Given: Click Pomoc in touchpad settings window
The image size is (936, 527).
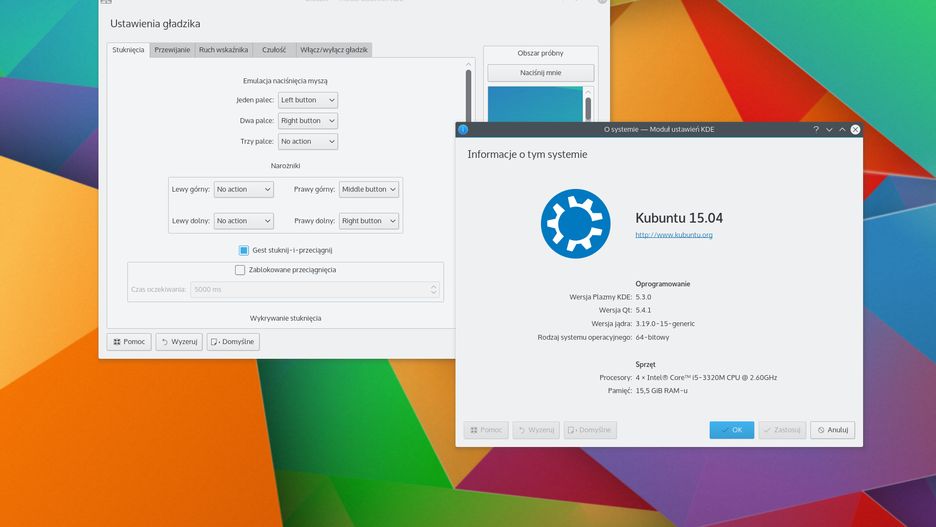Looking at the screenshot, I should (x=129, y=342).
